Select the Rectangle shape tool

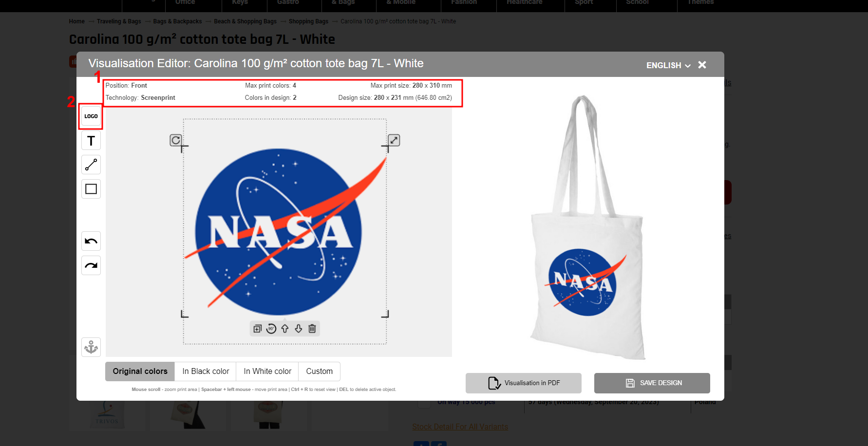click(91, 189)
